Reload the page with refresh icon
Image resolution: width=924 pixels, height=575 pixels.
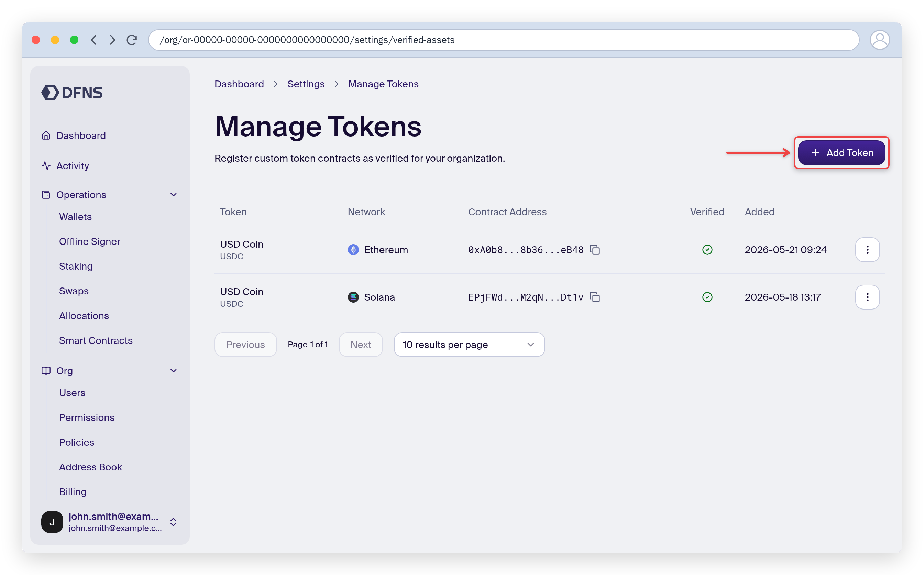point(132,40)
